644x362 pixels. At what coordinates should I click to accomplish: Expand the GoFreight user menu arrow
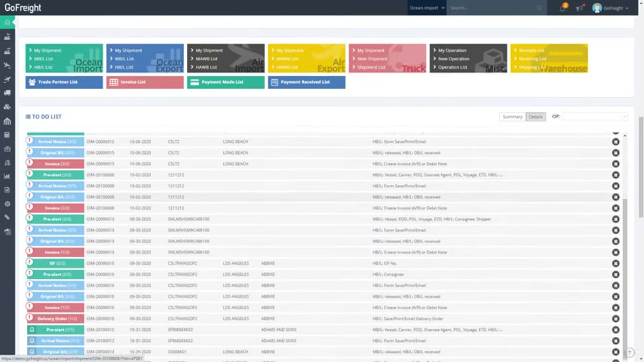(x=627, y=9)
